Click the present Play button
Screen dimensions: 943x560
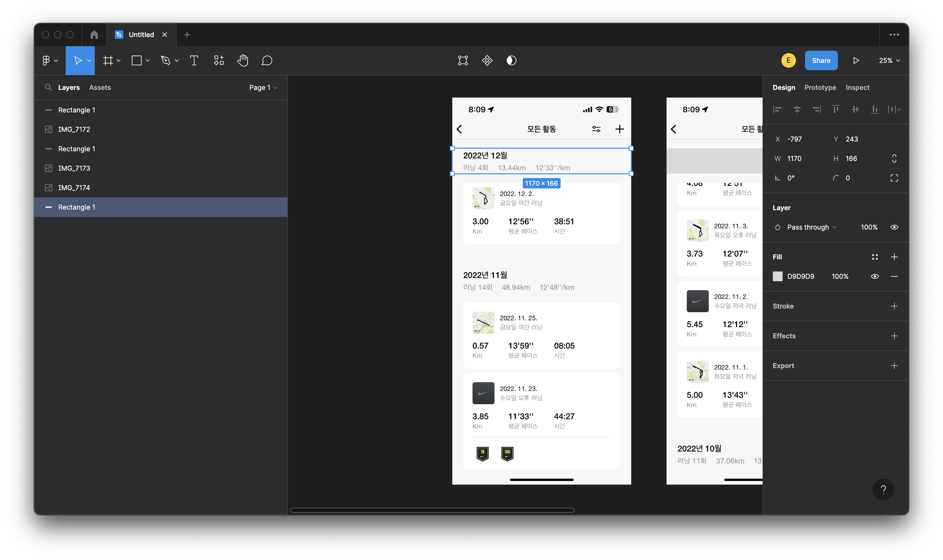856,60
